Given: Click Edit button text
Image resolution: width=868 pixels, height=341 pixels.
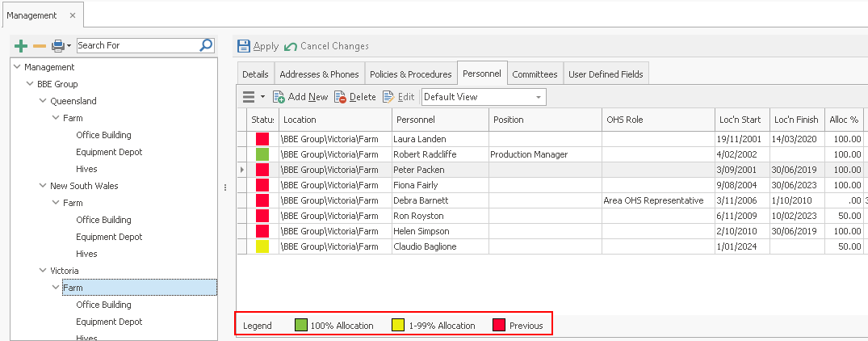Looking at the screenshot, I should click(406, 97).
